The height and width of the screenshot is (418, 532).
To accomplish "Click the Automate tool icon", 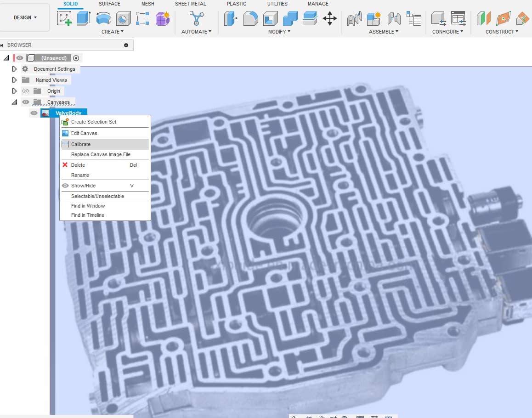I will coord(197,18).
